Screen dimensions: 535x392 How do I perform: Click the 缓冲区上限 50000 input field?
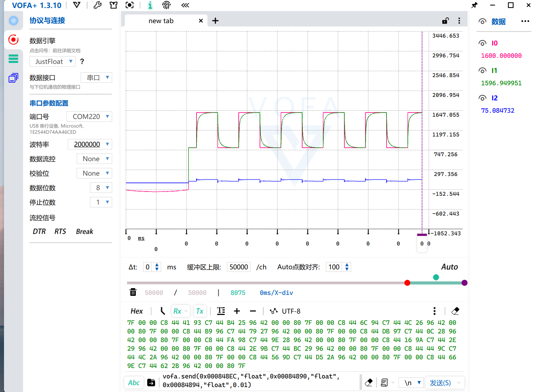239,267
